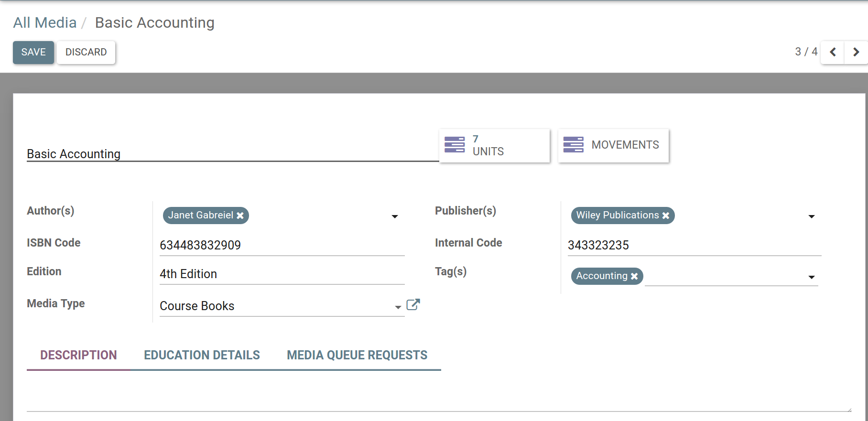Save the media record

pos(33,52)
